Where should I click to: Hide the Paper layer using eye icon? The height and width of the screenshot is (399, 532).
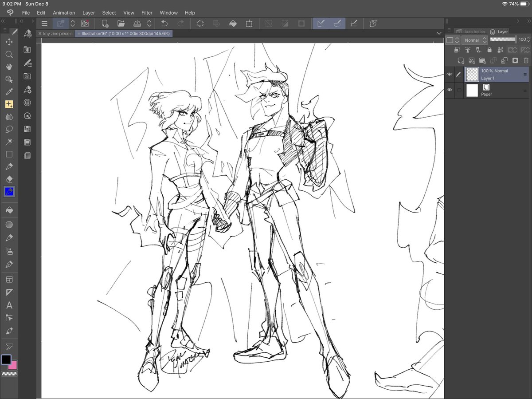point(450,90)
